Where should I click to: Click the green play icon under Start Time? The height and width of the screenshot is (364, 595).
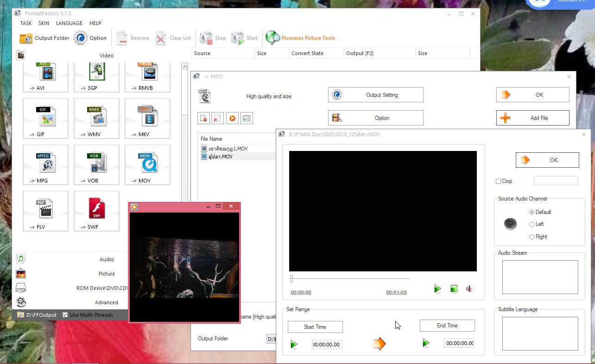click(x=294, y=344)
